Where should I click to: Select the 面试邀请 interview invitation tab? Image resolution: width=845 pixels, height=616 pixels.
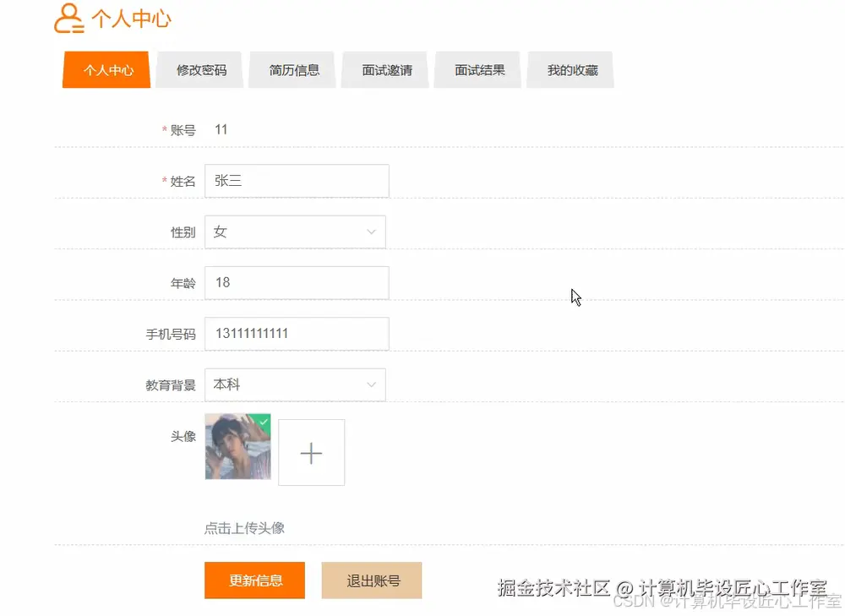[x=384, y=70]
